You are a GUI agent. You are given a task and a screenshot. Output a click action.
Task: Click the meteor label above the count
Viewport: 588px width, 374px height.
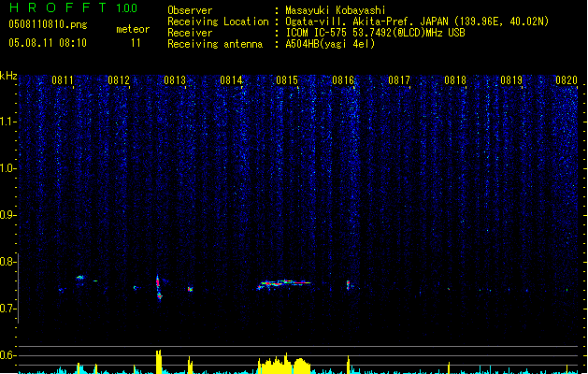click(x=133, y=29)
